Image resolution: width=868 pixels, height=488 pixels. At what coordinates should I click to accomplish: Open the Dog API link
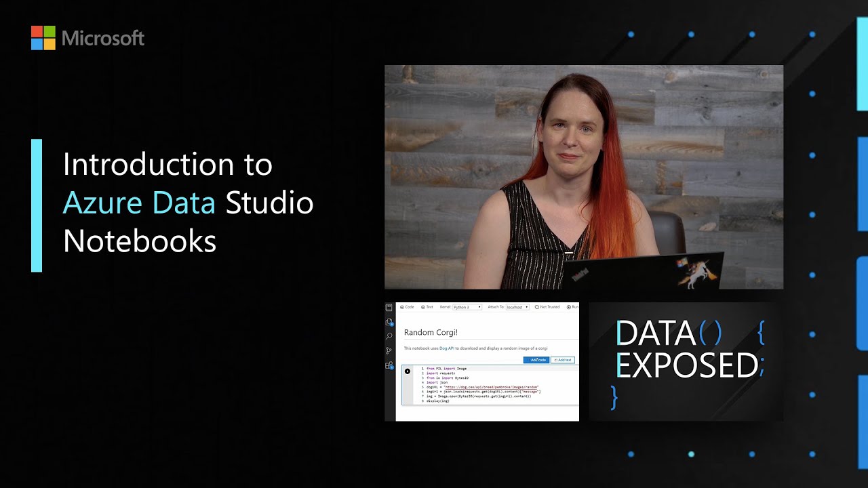446,348
